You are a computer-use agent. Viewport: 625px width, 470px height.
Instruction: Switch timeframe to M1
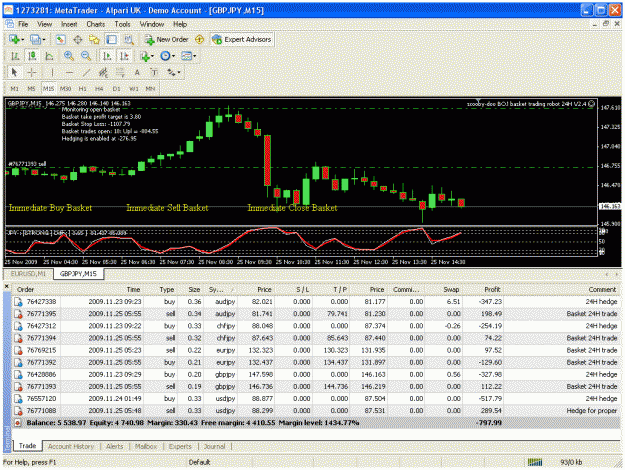coord(14,88)
